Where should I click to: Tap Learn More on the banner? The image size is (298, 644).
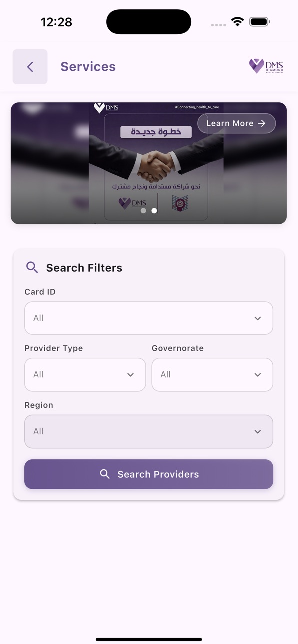click(237, 123)
